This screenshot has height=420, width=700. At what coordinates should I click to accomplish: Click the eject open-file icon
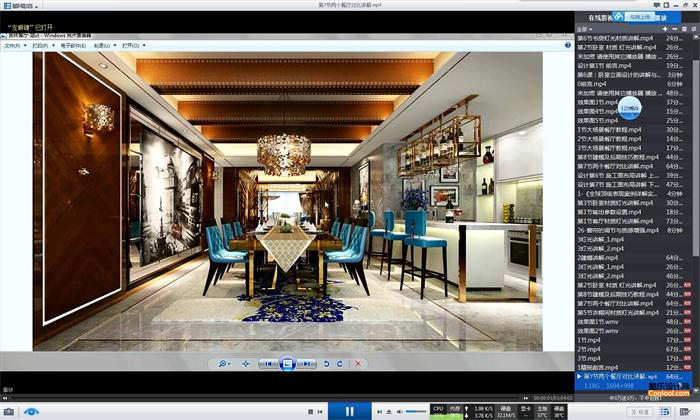tap(389, 412)
